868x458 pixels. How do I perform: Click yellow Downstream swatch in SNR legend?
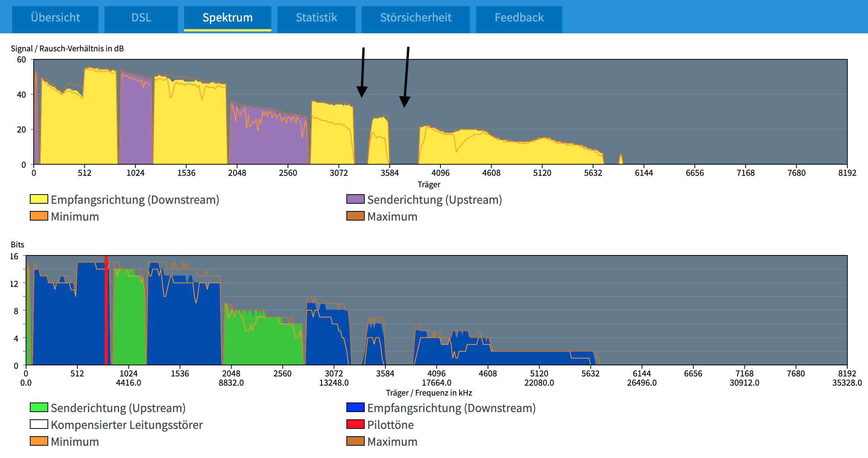[39, 199]
